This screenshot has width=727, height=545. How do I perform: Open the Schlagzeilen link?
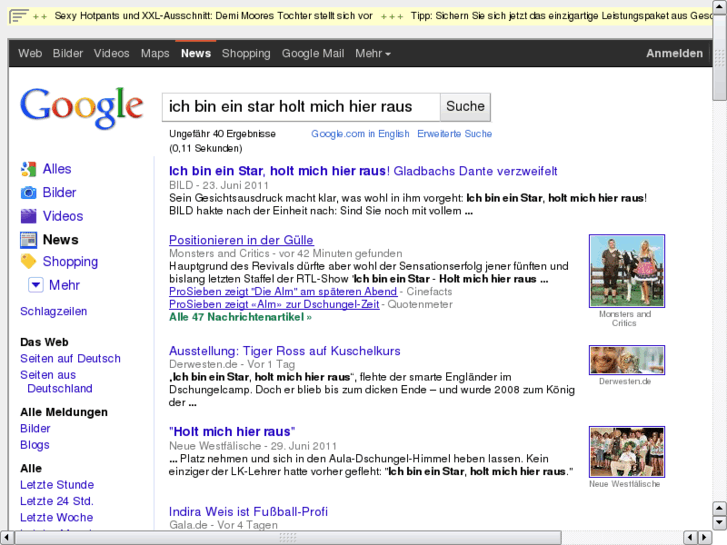point(53,311)
